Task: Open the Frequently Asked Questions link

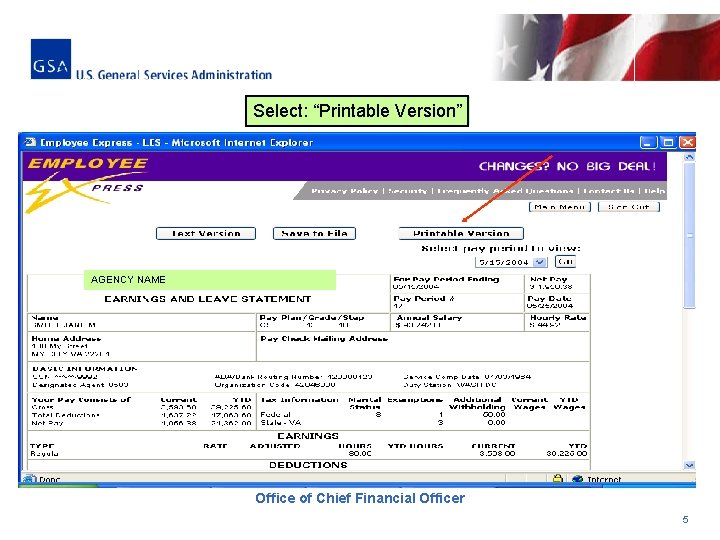Action: click(x=505, y=191)
